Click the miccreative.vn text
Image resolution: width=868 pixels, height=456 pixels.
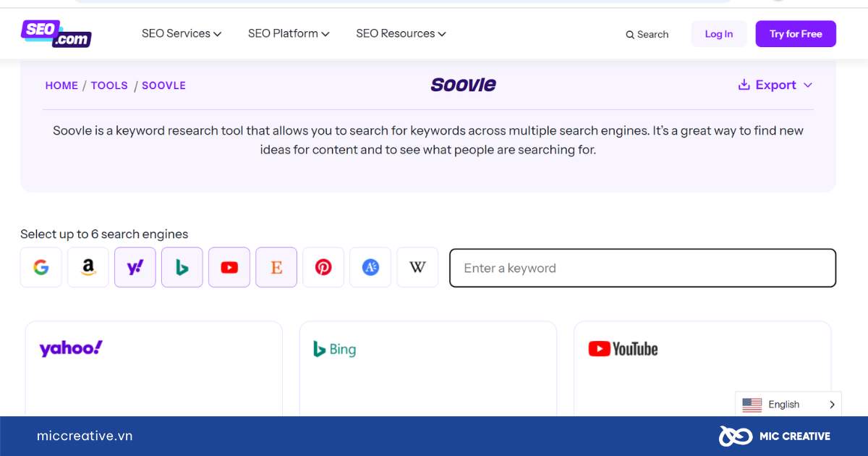click(85, 436)
